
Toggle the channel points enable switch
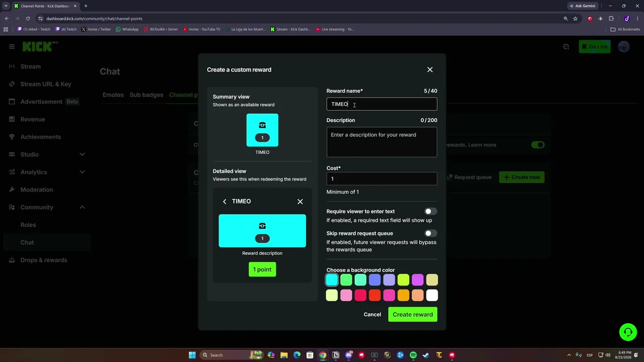tap(538, 145)
